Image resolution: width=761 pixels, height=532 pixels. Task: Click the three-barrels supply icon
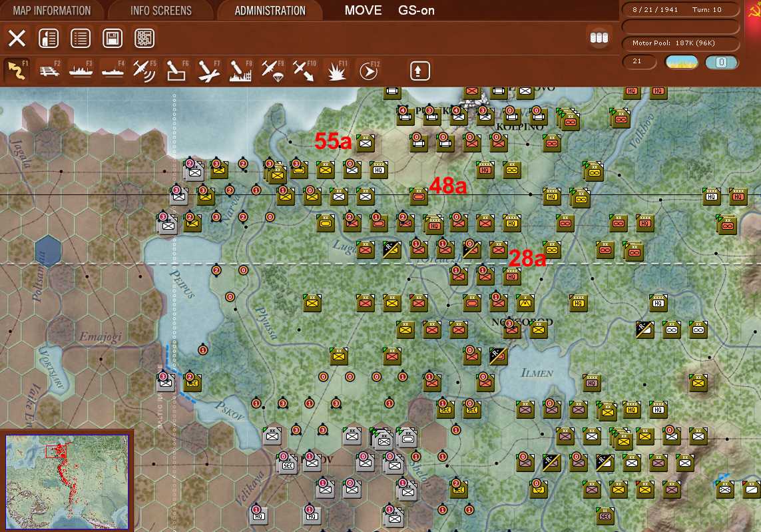coord(599,37)
